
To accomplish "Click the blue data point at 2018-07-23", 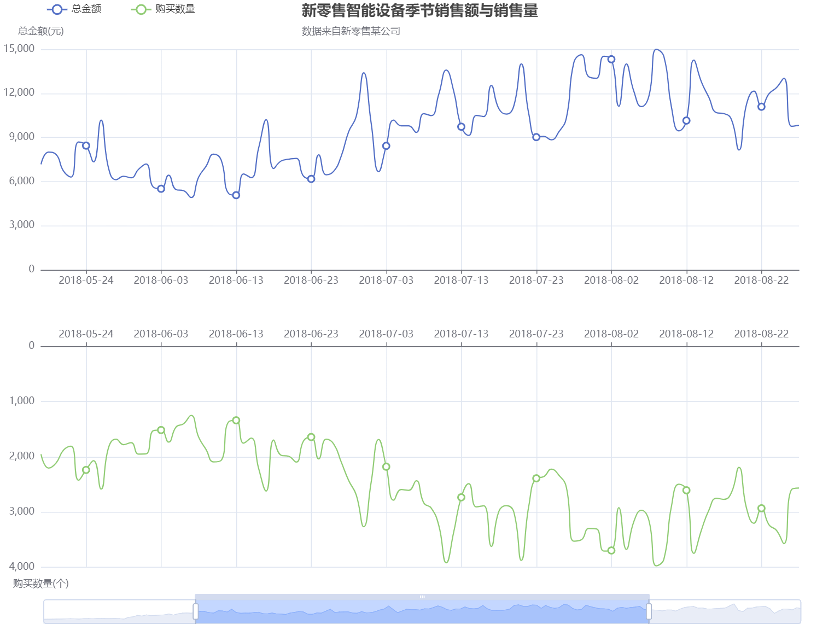I will click(536, 137).
